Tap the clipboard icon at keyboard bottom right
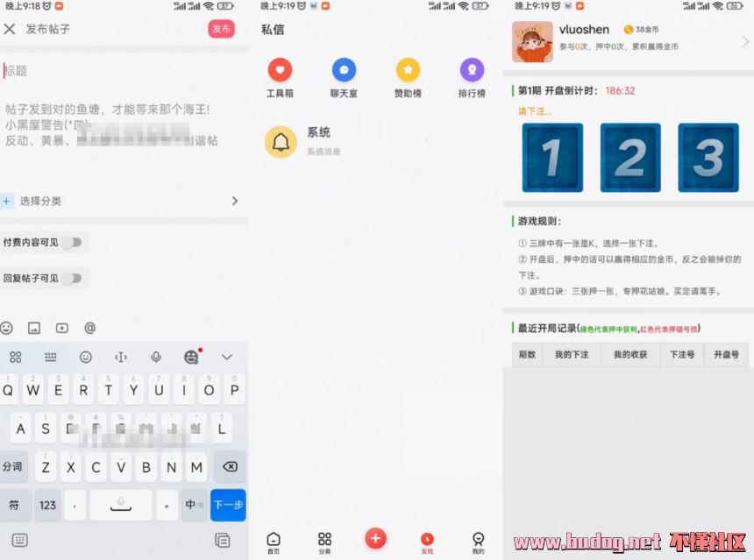Image resolution: width=754 pixels, height=560 pixels. (223, 541)
